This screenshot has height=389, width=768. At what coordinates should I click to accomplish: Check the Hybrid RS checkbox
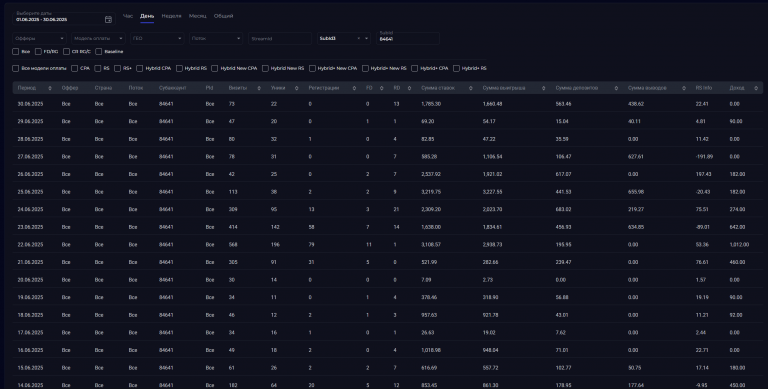coord(179,69)
